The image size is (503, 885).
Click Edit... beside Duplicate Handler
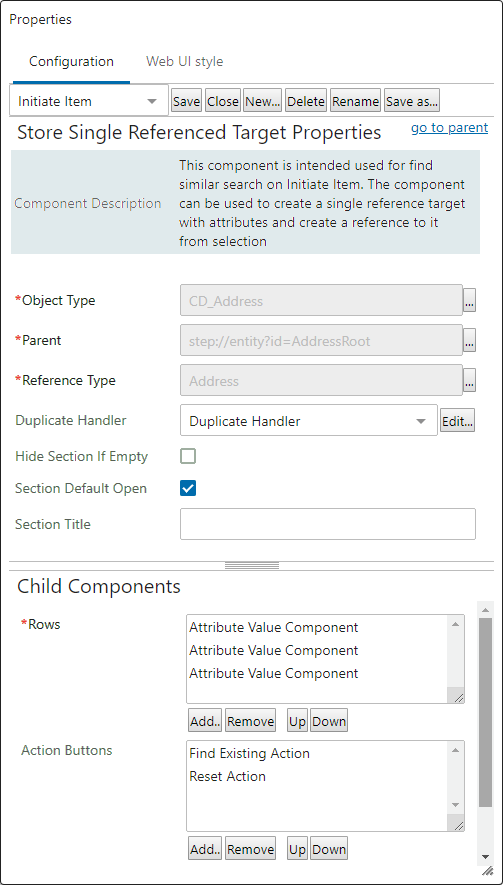tap(457, 420)
